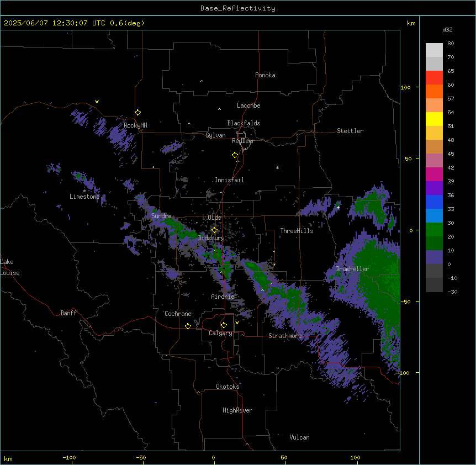Click the dBZ legend heading
This screenshot has height=465, width=476.
pyautogui.click(x=447, y=29)
